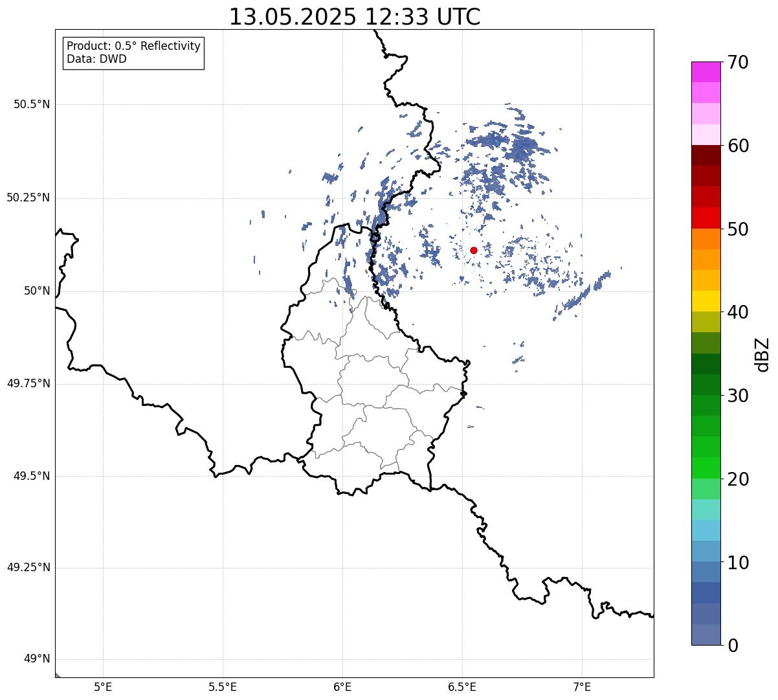Screen dimensions: 778x700
Task: Click the colorbar tick label 50
Action: (738, 229)
